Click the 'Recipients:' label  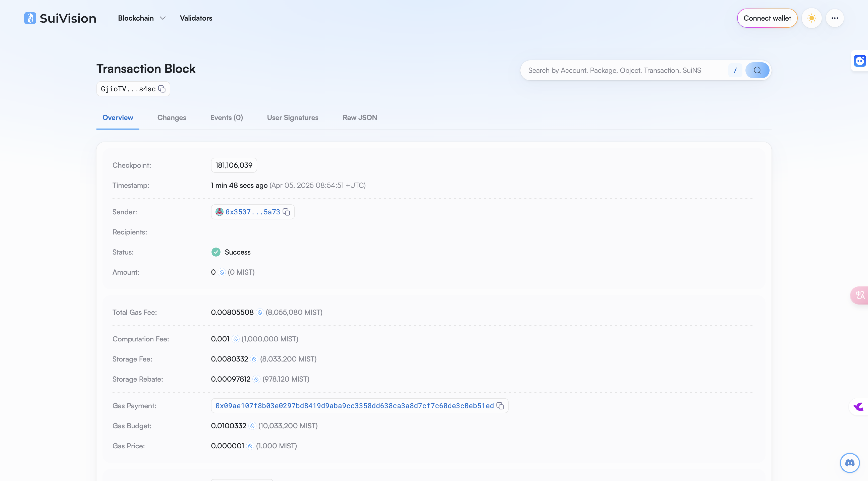[130, 232]
